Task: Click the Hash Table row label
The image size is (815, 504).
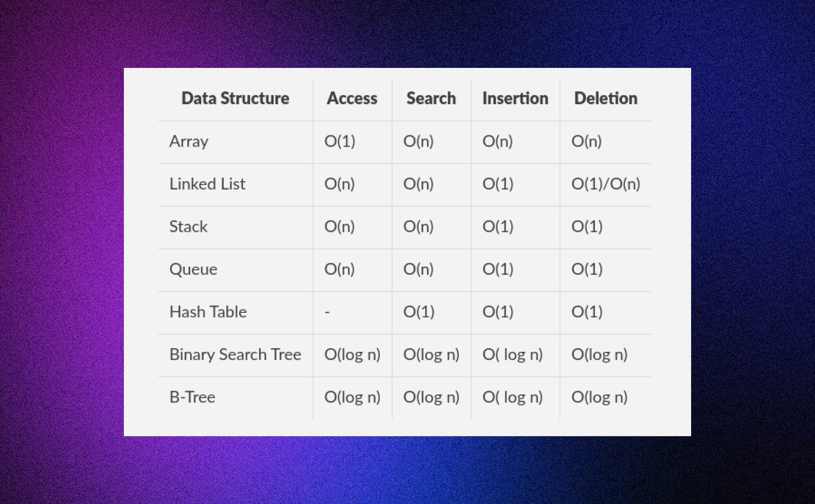Action: click(208, 312)
